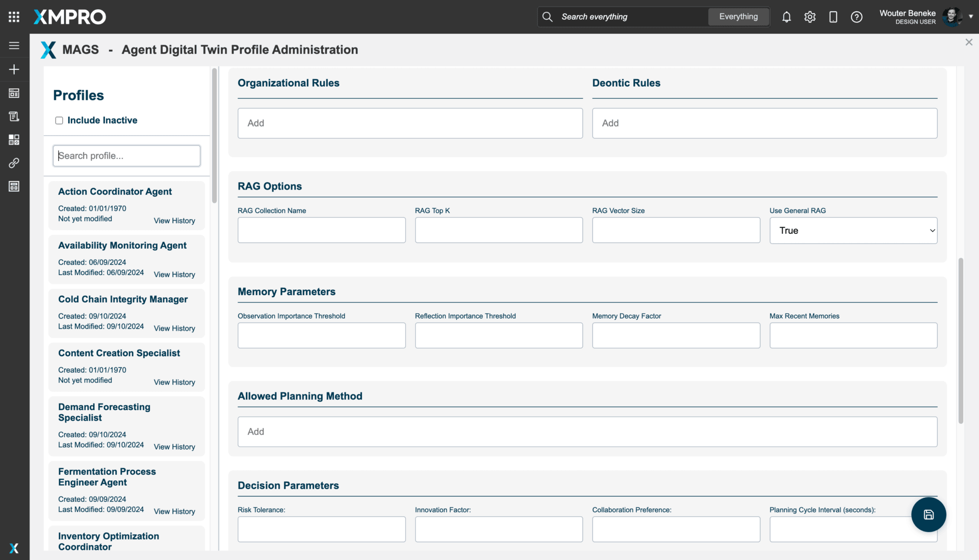
Task: Select the Content Creation Specialist profile
Action: [x=119, y=353]
